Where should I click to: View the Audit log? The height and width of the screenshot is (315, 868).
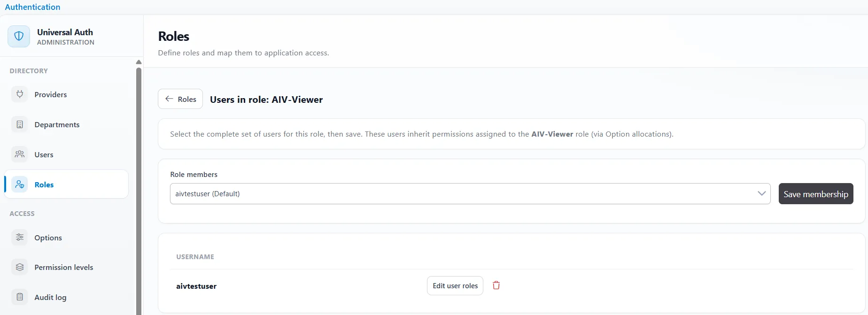(x=66, y=297)
